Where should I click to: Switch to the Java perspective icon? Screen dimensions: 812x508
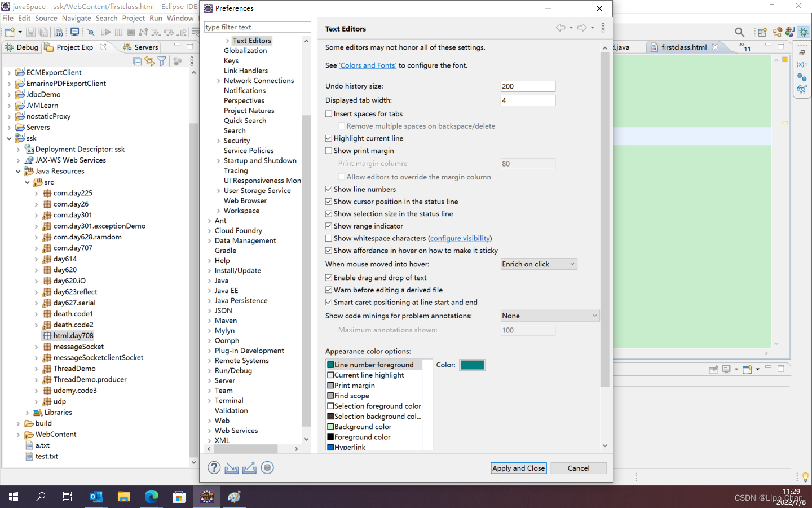click(x=791, y=32)
